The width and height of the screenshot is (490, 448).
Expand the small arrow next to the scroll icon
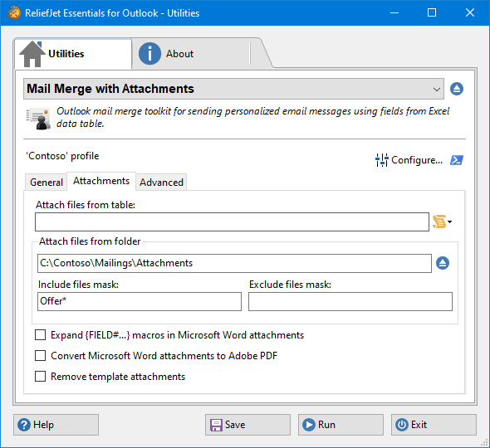[449, 222]
